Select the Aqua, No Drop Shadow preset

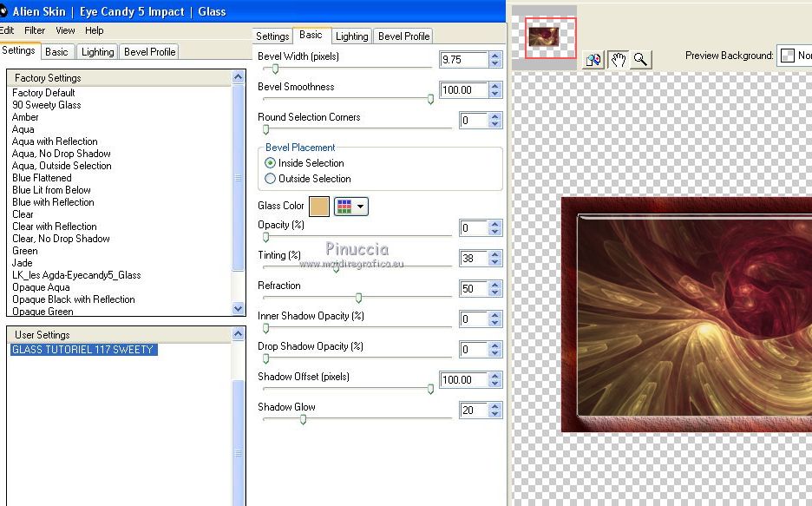click(61, 154)
